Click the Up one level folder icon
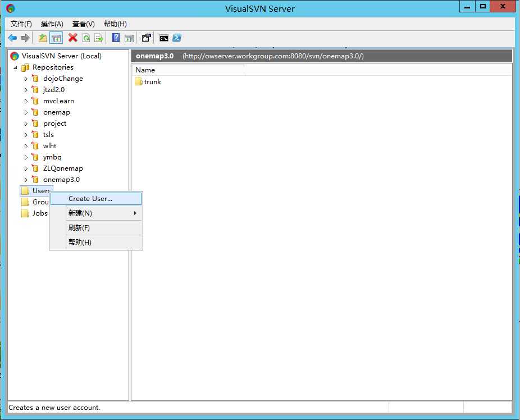This screenshot has height=420, width=520. (x=43, y=38)
